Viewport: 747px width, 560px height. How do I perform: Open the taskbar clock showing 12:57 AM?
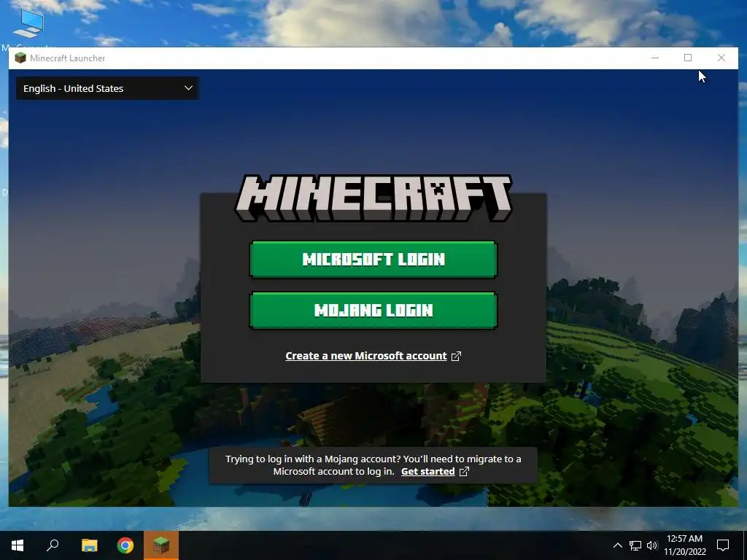684,545
